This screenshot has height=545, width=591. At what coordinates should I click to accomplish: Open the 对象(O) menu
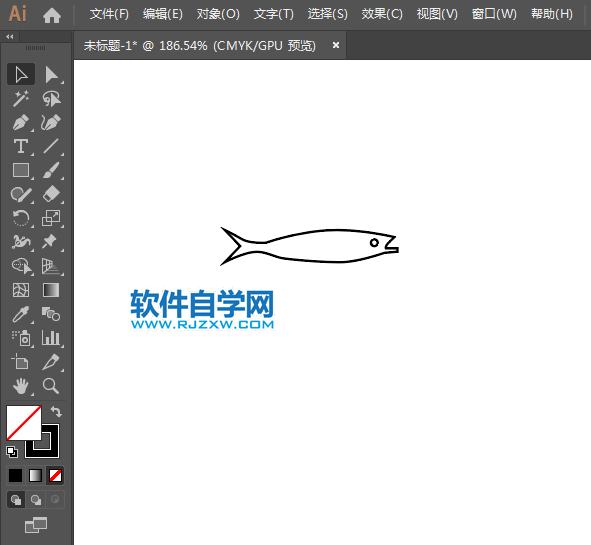click(218, 14)
